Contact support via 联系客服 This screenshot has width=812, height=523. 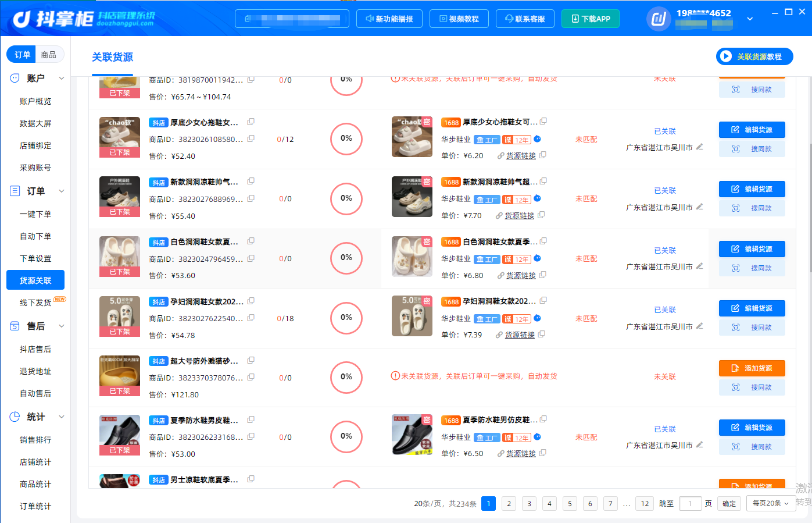pos(525,19)
